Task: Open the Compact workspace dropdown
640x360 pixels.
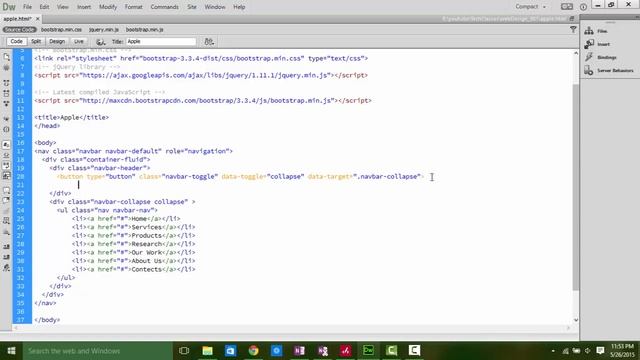Action: pos(530,7)
